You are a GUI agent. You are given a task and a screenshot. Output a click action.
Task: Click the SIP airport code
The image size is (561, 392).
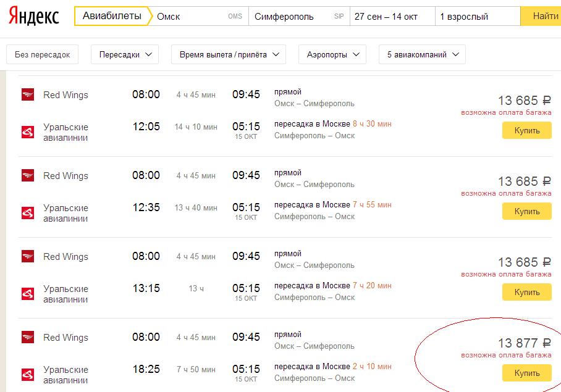click(x=339, y=17)
